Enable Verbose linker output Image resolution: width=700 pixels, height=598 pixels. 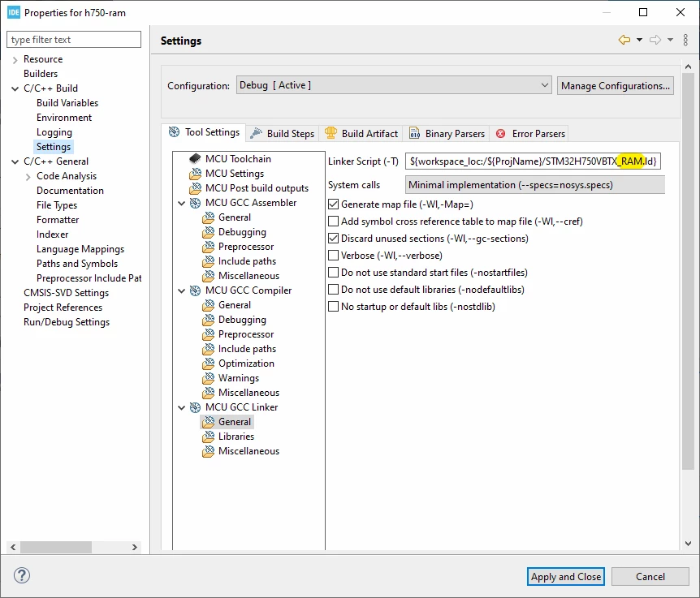tap(333, 256)
